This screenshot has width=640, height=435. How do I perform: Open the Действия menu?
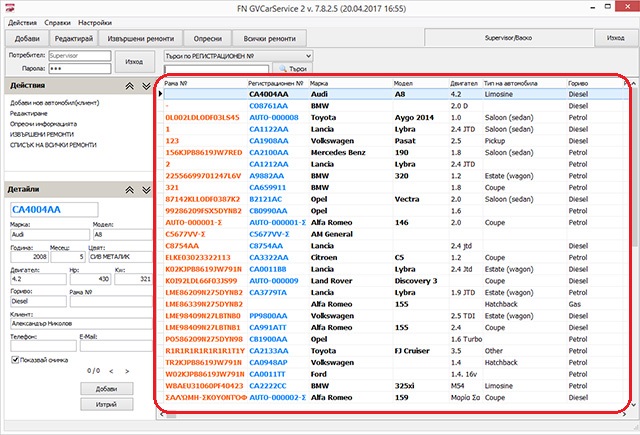coord(22,23)
